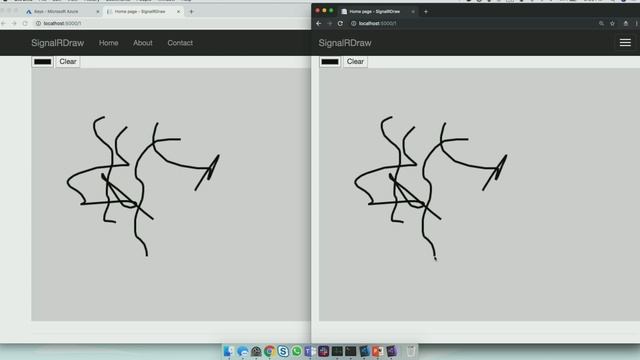Open the Home nav link
The height and width of the screenshot is (360, 640).
click(x=109, y=43)
